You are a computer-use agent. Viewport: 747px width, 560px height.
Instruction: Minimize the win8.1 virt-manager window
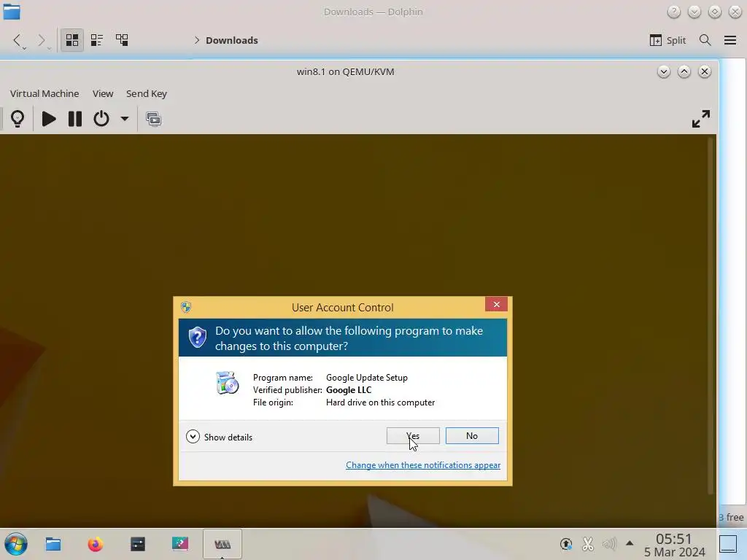664,71
